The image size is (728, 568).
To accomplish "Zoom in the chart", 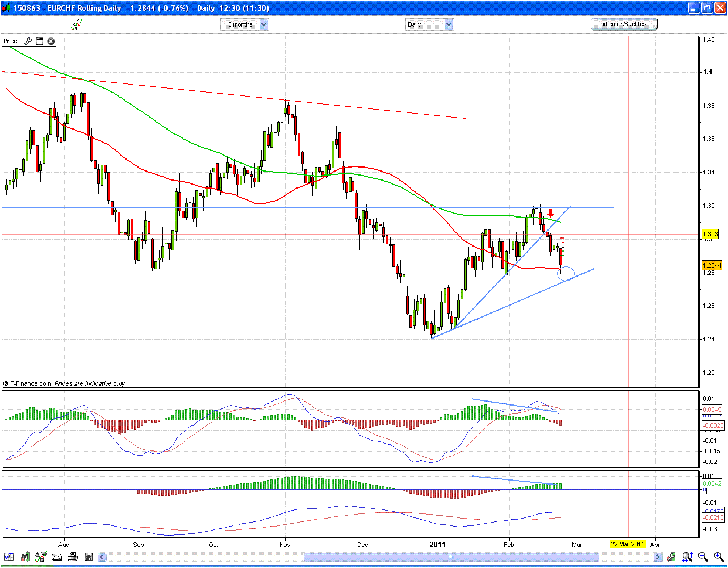I will coord(718,557).
